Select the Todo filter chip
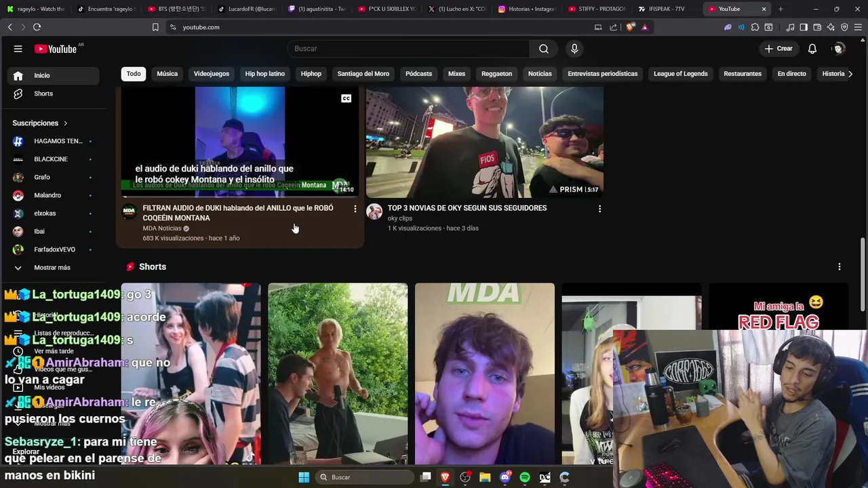Screen dimensions: 868x488 click(x=134, y=74)
